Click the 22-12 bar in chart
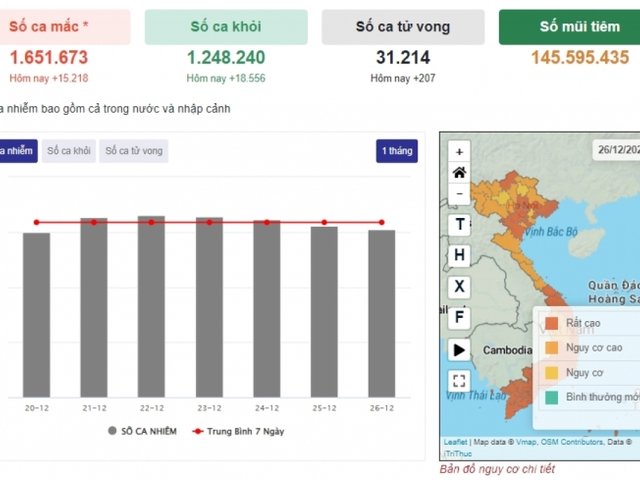 [x=151, y=305]
